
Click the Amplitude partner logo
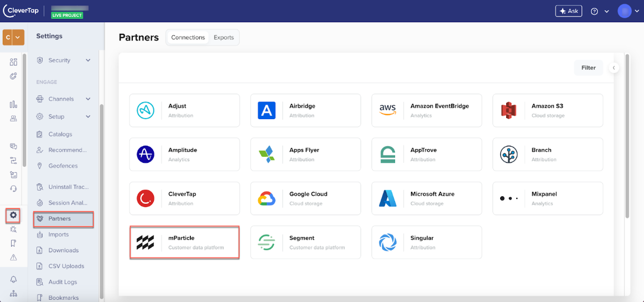(x=146, y=154)
